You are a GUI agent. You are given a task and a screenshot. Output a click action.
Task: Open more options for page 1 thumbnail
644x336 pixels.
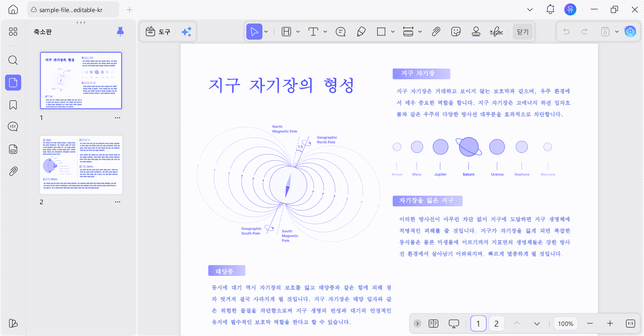pos(117,118)
